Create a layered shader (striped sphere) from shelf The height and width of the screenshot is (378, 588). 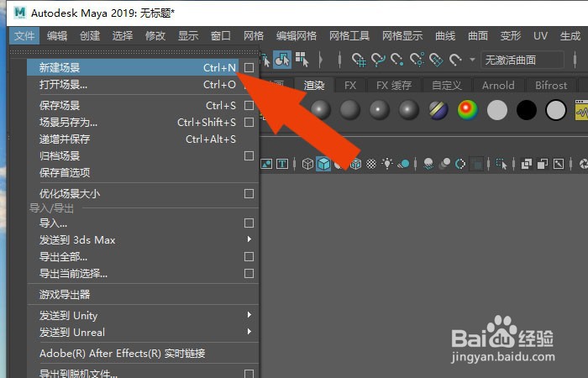[438, 110]
